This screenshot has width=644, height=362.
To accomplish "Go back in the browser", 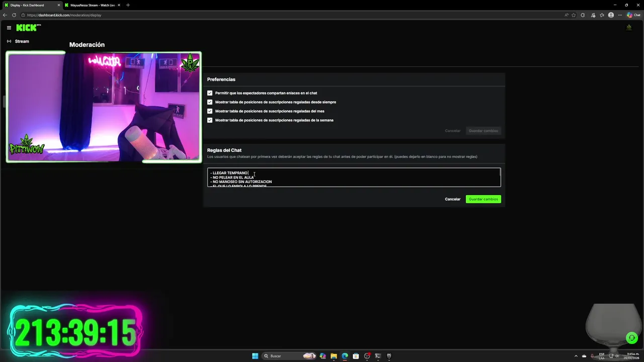I will 5,15.
